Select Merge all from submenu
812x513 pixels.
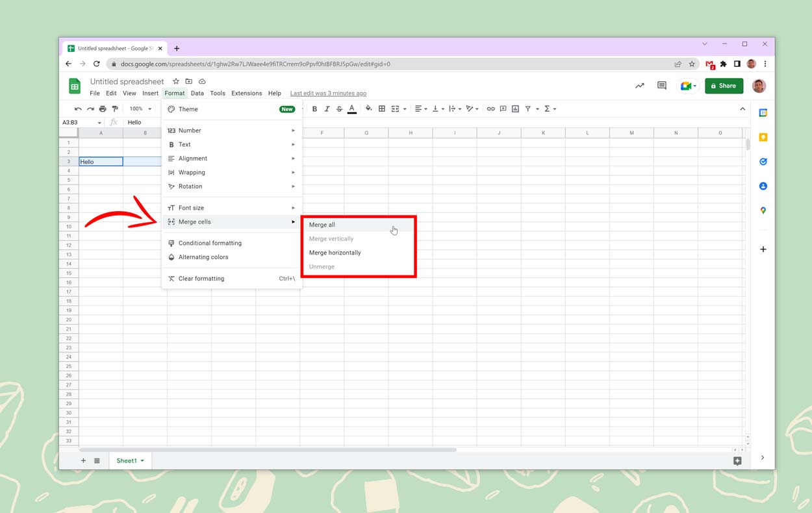coord(322,225)
